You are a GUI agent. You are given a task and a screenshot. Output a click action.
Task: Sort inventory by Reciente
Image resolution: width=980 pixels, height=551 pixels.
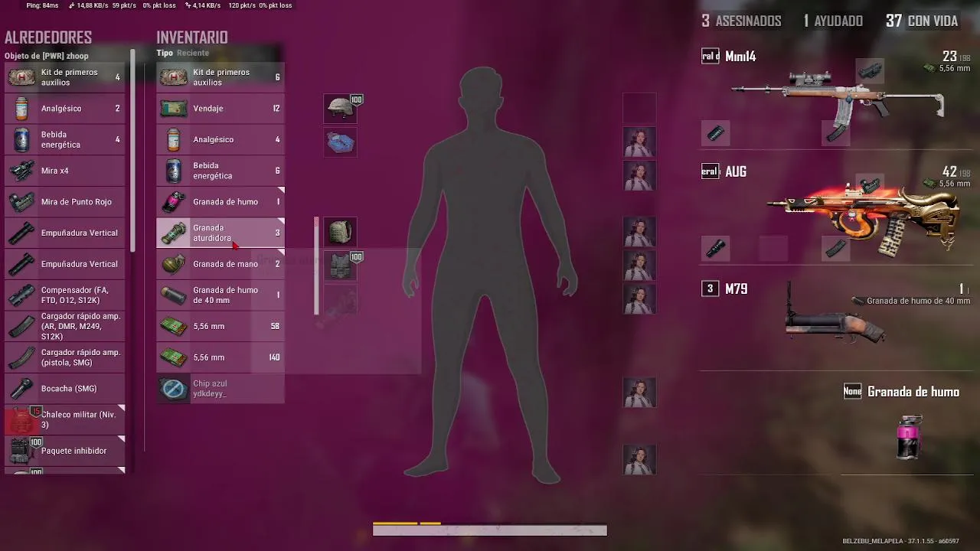click(193, 53)
